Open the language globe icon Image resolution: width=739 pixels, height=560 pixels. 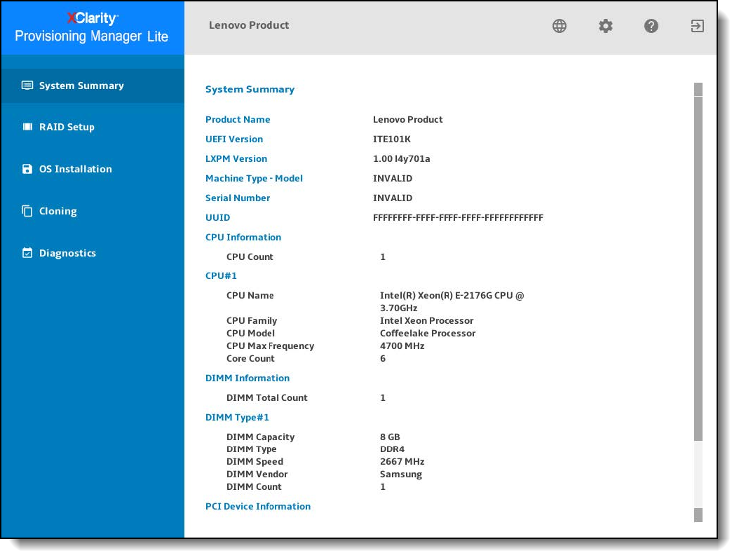[559, 27]
